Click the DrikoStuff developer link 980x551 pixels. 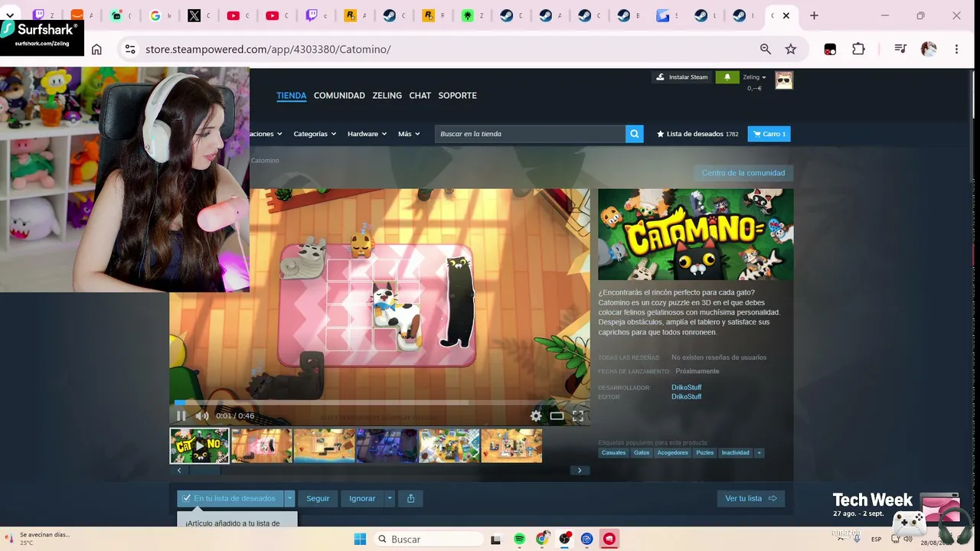(x=686, y=387)
